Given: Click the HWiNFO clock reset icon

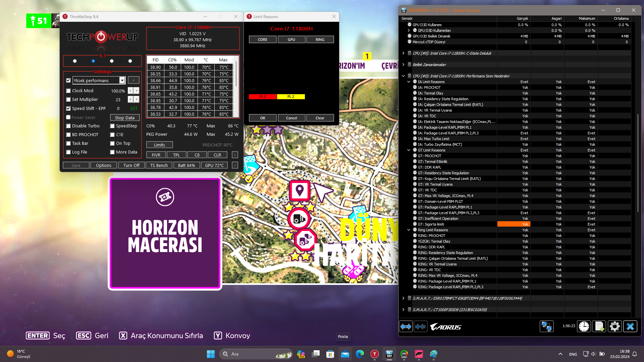Looking at the screenshot, I should coord(584,326).
